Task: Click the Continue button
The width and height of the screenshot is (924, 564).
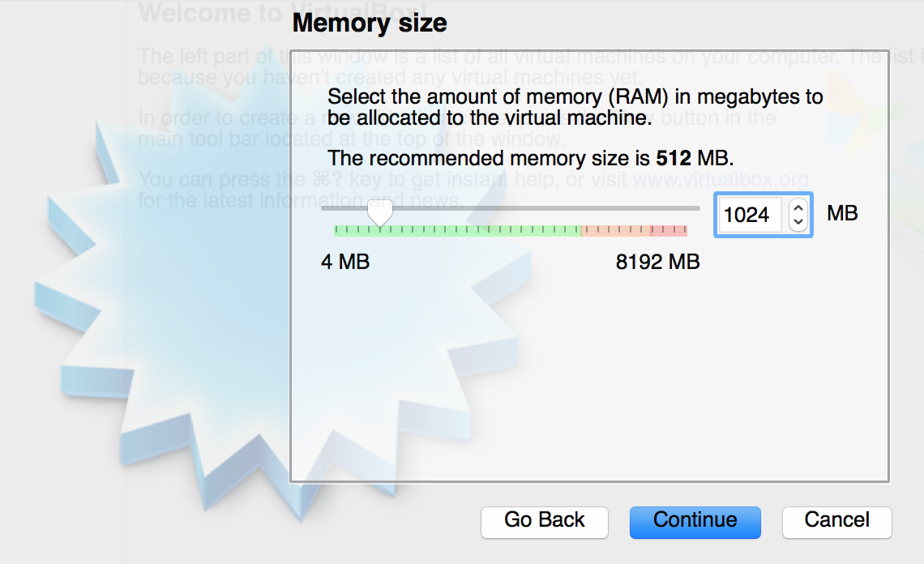Action: [x=695, y=521]
